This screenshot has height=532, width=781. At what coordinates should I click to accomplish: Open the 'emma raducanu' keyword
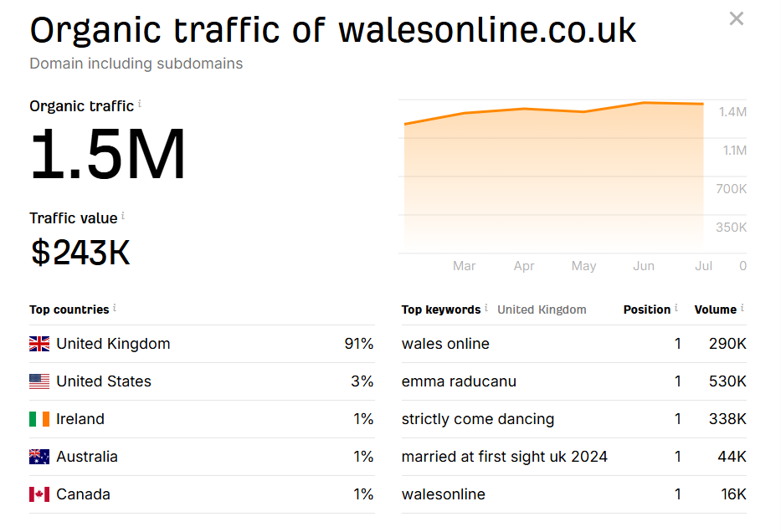(x=459, y=381)
